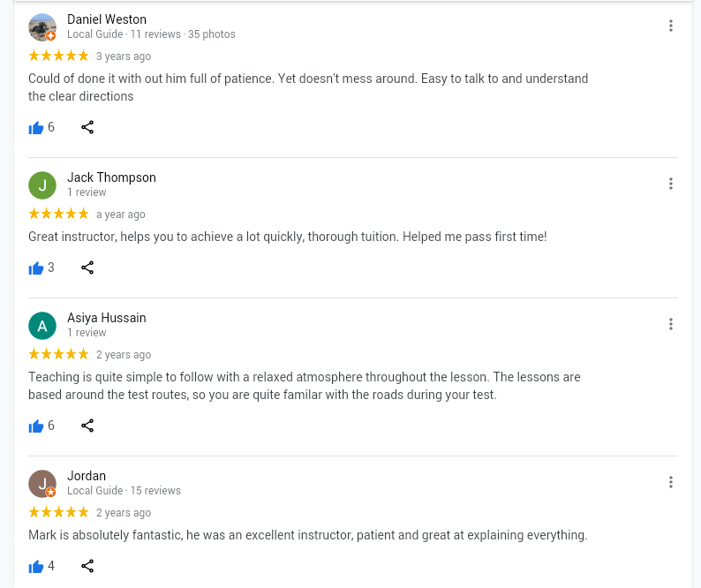701x588 pixels.
Task: Click Jordan's brown avatar
Action: pos(42,484)
